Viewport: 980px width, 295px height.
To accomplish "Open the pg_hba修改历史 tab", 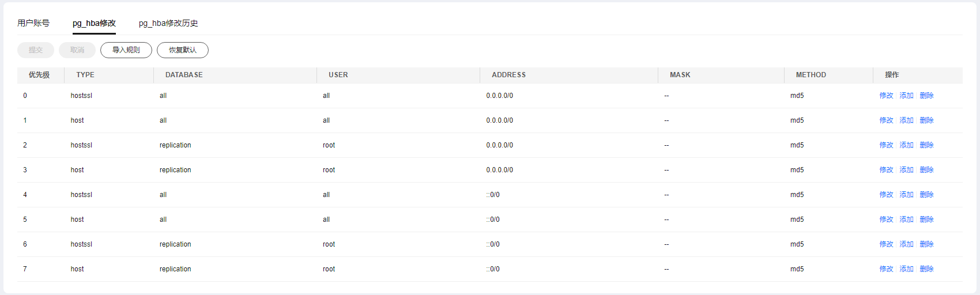I will coord(168,23).
